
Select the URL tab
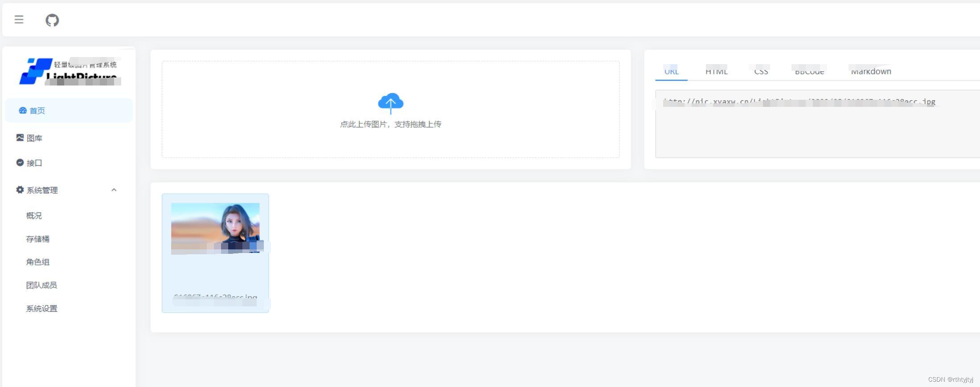click(x=671, y=71)
